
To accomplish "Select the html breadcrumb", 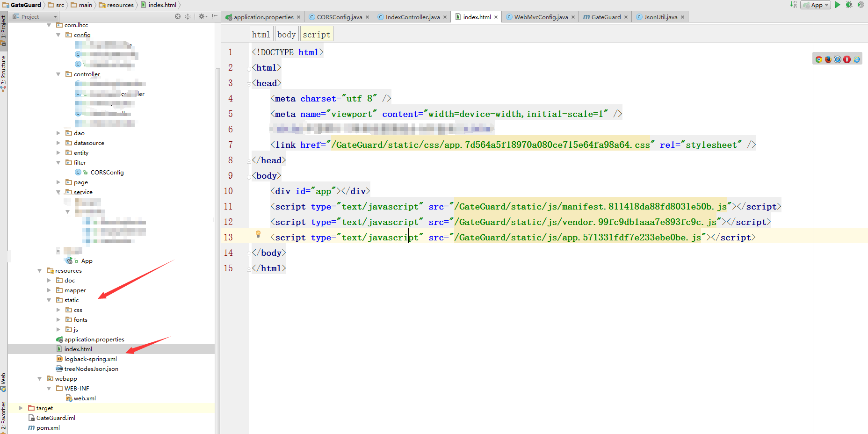I will coord(261,35).
